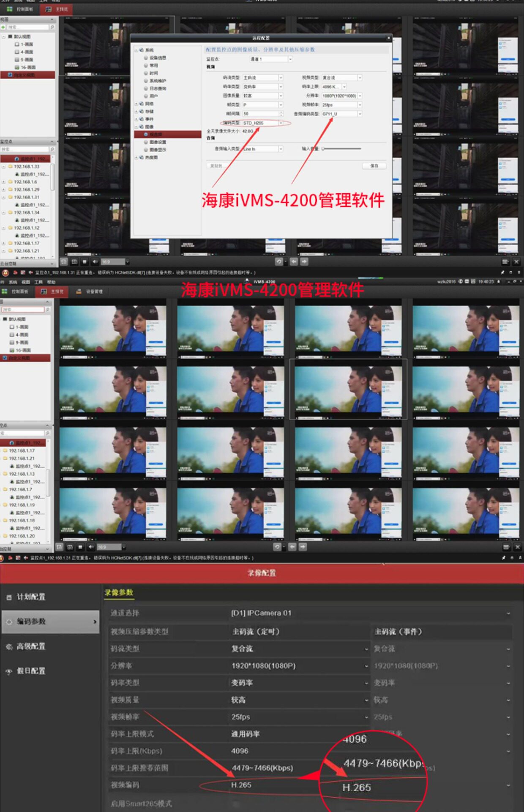The width and height of the screenshot is (524, 812).
Task: Open 控制面板 tab in top window
Action: tap(20, 9)
